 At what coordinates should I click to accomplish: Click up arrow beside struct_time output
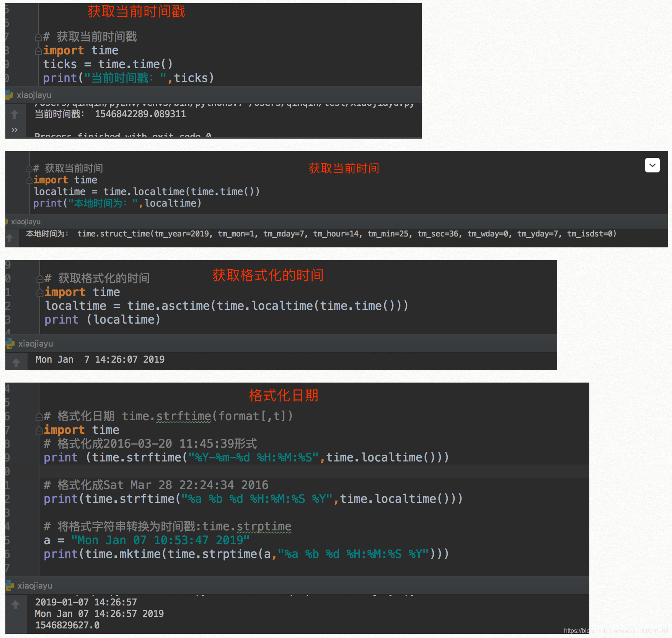pyautogui.click(x=10, y=237)
